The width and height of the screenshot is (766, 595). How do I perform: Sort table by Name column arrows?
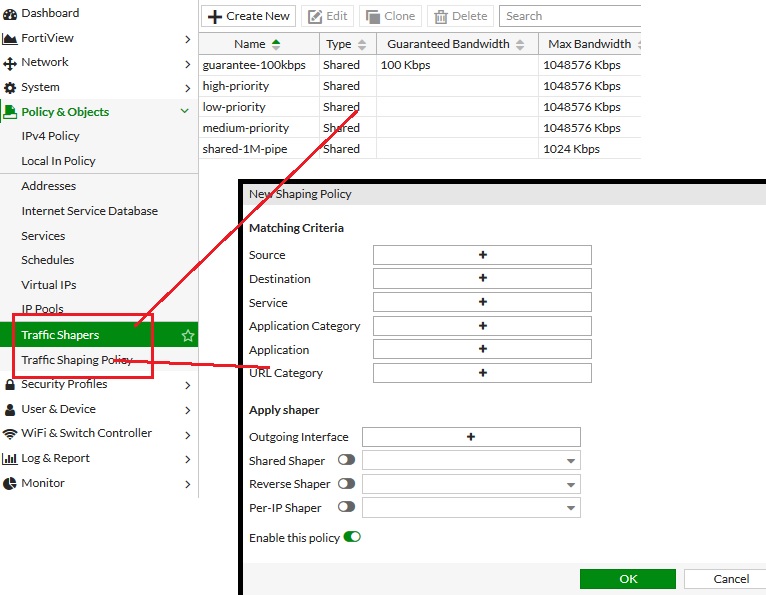click(276, 44)
